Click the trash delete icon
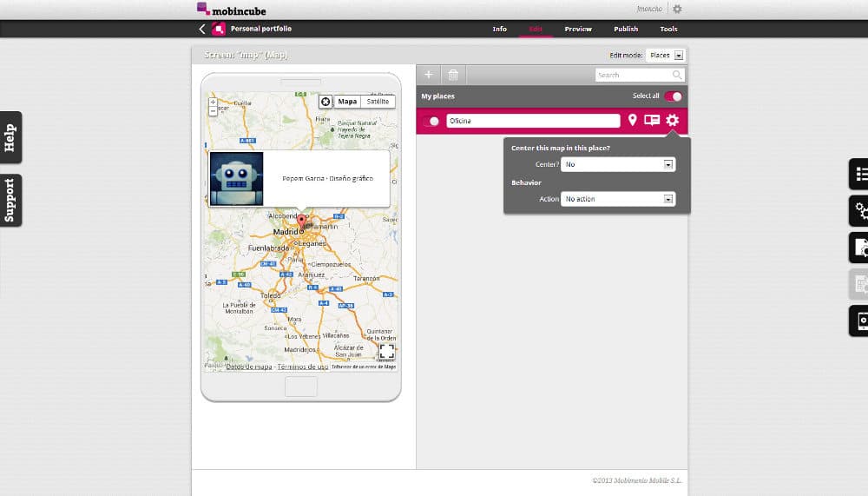868x496 pixels. tap(453, 75)
